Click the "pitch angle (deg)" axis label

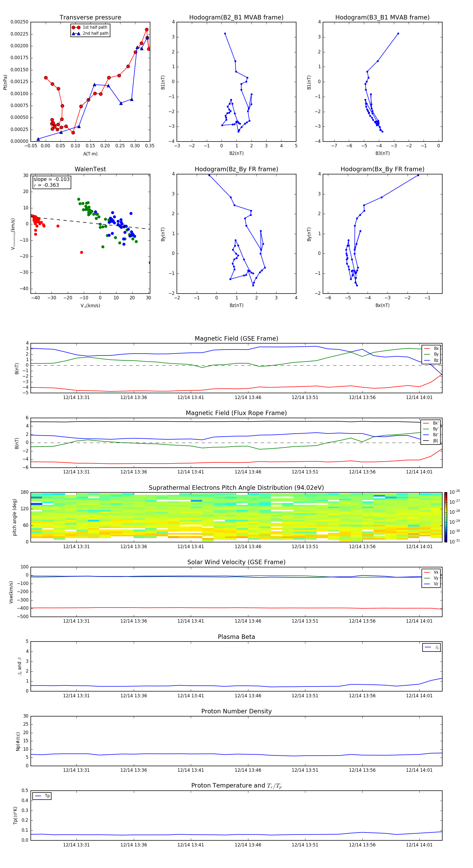tap(14, 517)
